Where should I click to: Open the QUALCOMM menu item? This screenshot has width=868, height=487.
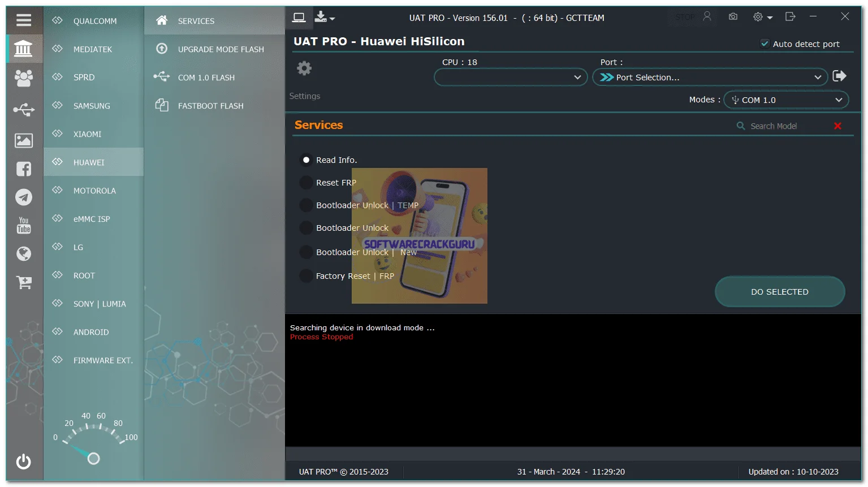pyautogui.click(x=93, y=21)
